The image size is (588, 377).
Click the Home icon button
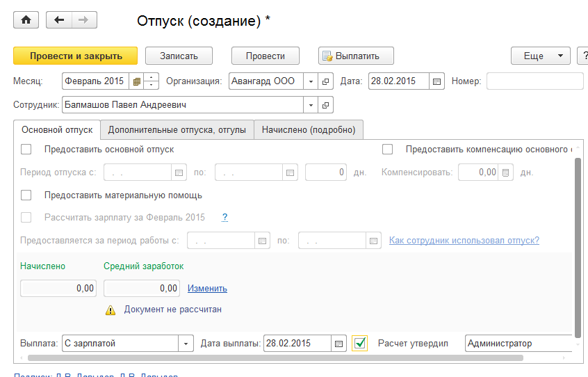26,20
